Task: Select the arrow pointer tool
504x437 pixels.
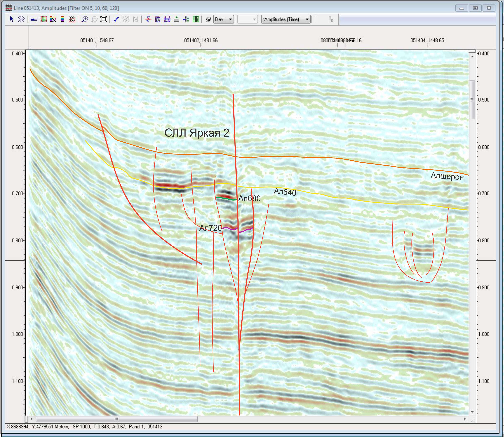Action: 11,19
